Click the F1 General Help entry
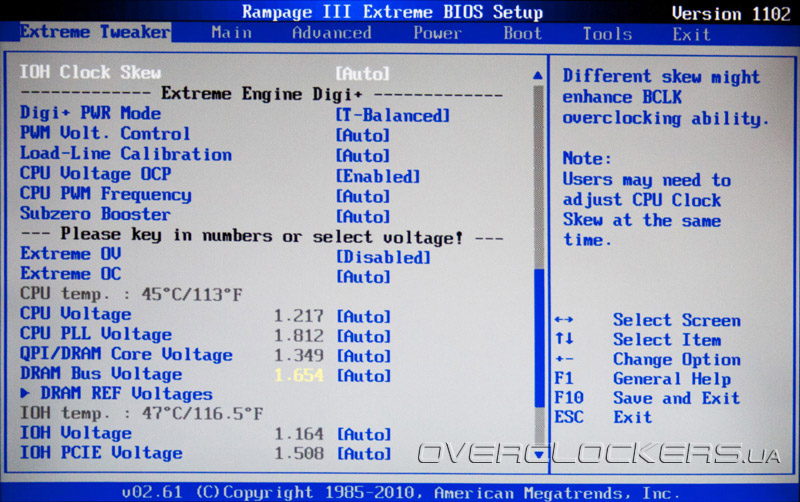The image size is (800, 502). (x=643, y=379)
